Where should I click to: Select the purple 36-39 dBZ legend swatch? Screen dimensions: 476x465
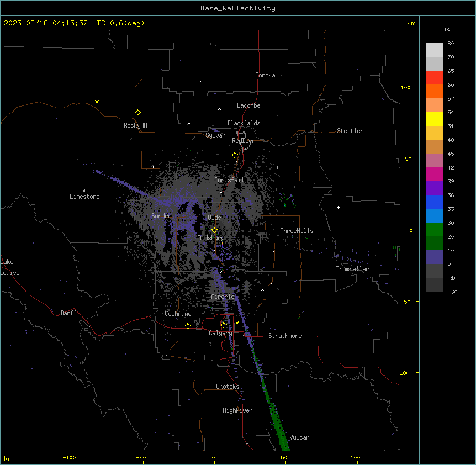click(x=434, y=188)
